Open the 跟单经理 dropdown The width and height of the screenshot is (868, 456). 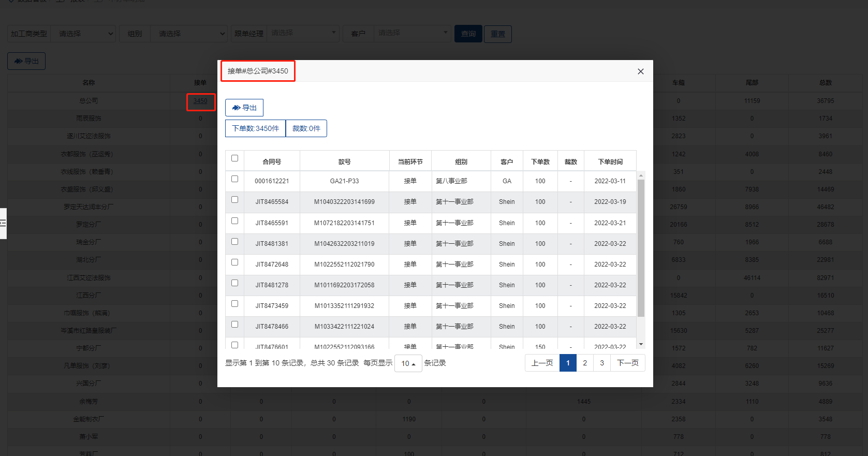pos(302,33)
